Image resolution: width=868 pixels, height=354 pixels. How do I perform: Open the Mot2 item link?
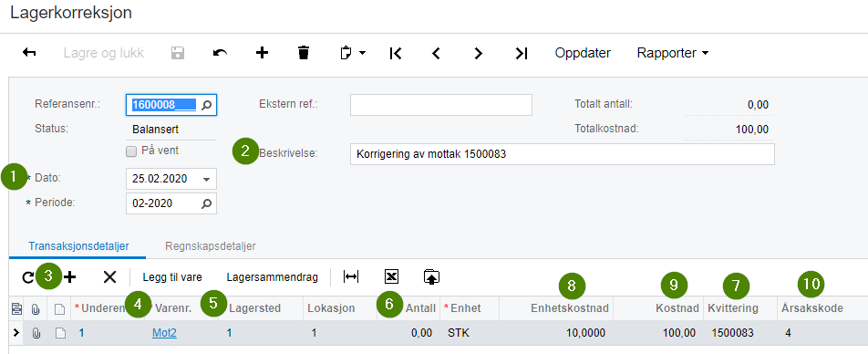pos(164,333)
